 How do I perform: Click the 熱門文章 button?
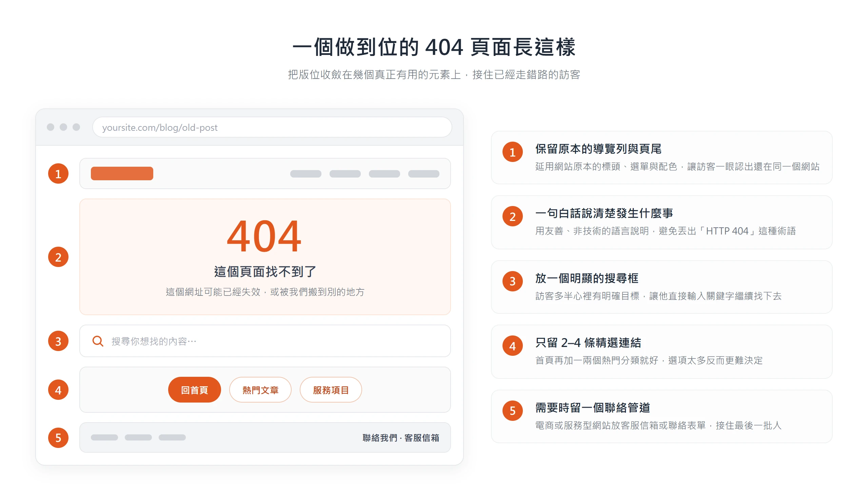tap(260, 390)
